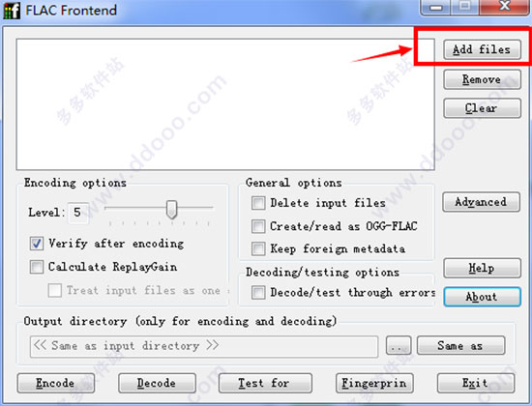Enable Create/read as OGG-FLAC
This screenshot has height=406, width=532.
pos(258,226)
